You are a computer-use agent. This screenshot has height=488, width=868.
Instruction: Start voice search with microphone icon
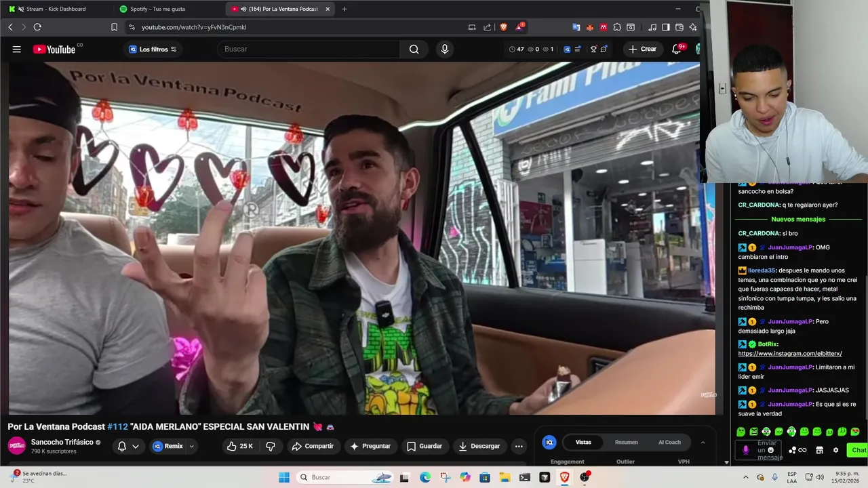tap(445, 49)
